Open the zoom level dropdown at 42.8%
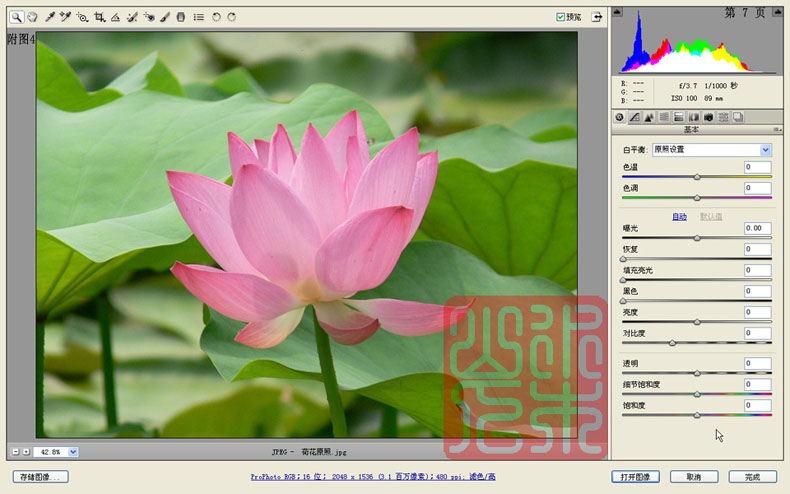 pyautogui.click(x=73, y=452)
